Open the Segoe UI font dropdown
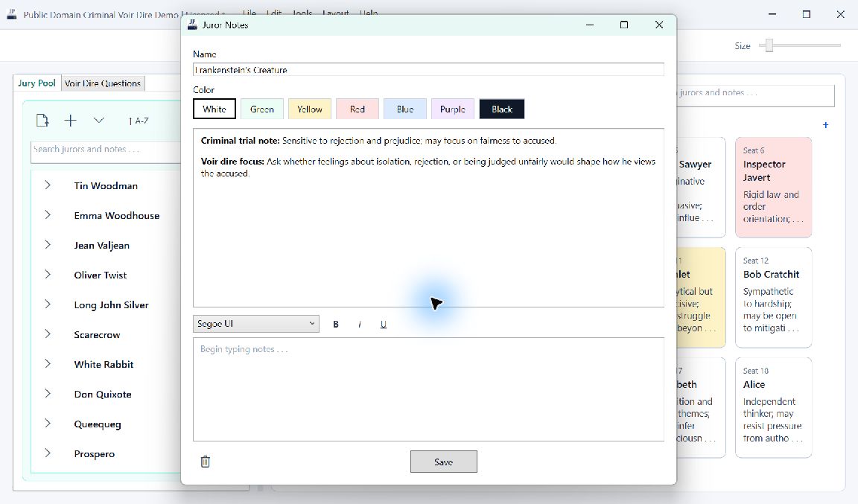The width and height of the screenshot is (858, 504). [255, 323]
